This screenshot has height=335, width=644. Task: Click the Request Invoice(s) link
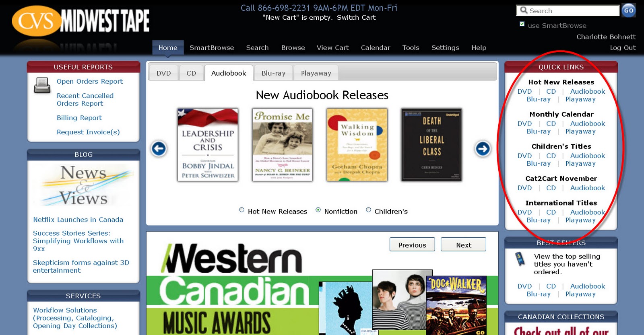tap(88, 132)
